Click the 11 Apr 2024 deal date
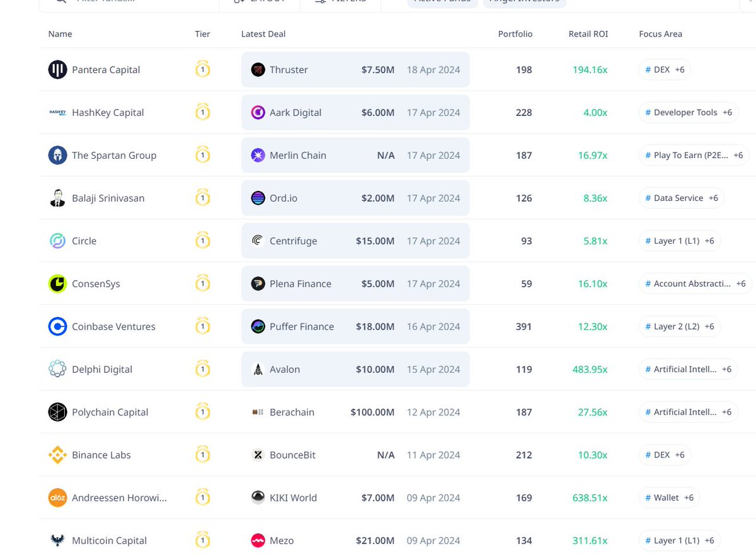 point(433,455)
